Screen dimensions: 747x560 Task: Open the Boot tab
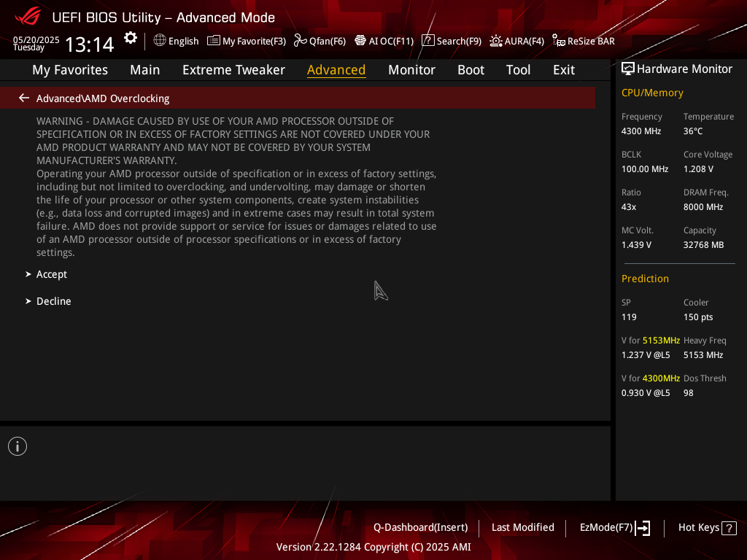[471, 70]
